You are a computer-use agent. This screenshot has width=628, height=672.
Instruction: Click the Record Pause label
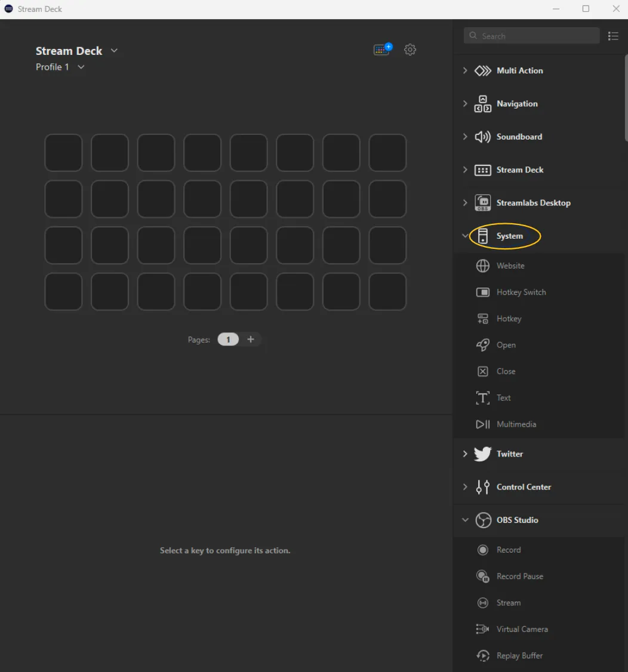coord(519,577)
